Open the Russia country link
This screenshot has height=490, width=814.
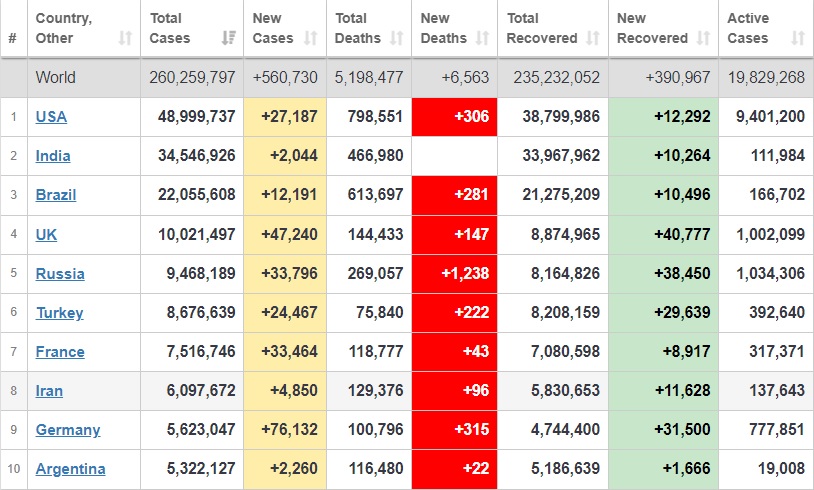point(60,273)
